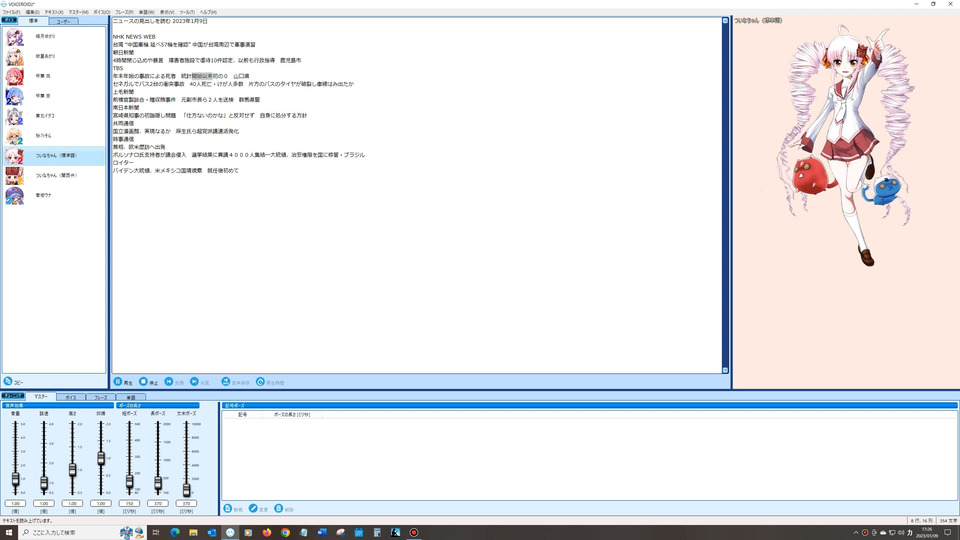
Task: Click the 長ポーズ long pause slider handle
Action: [x=158, y=484]
